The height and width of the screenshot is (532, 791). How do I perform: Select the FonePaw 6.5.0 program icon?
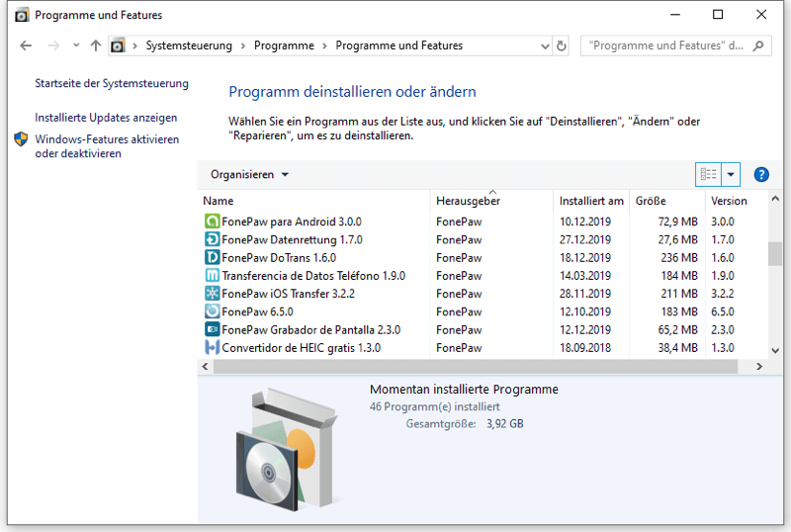click(x=213, y=311)
